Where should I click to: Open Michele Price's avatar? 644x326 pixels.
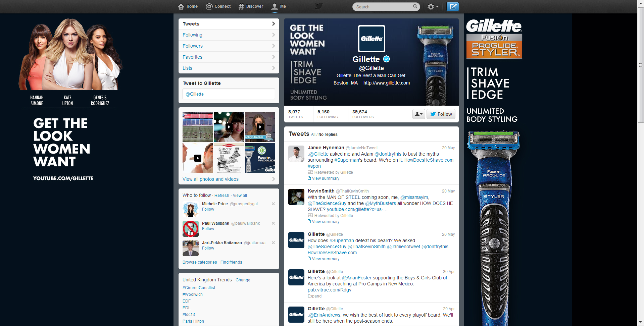coord(191,209)
